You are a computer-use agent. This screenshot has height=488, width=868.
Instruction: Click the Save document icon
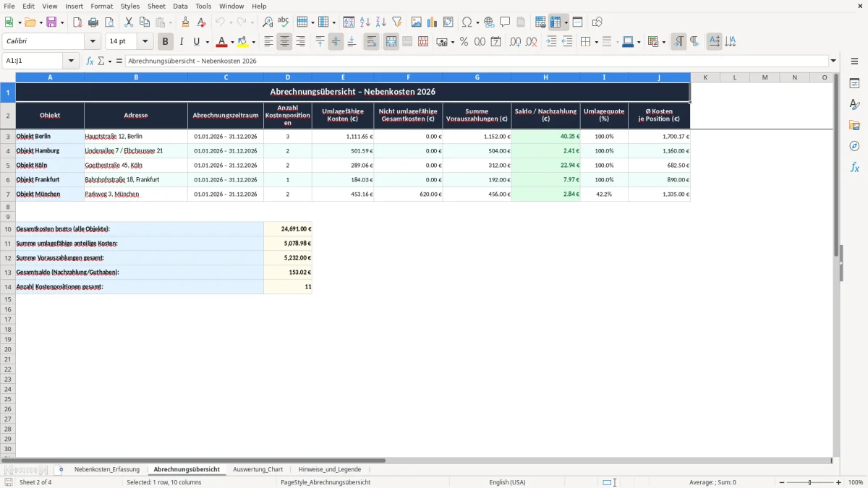(x=51, y=22)
